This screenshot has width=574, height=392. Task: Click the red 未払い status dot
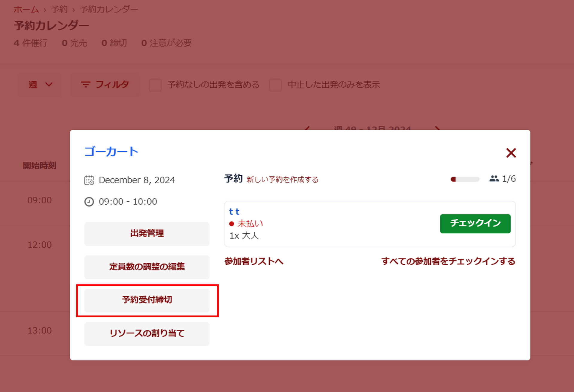231,223
